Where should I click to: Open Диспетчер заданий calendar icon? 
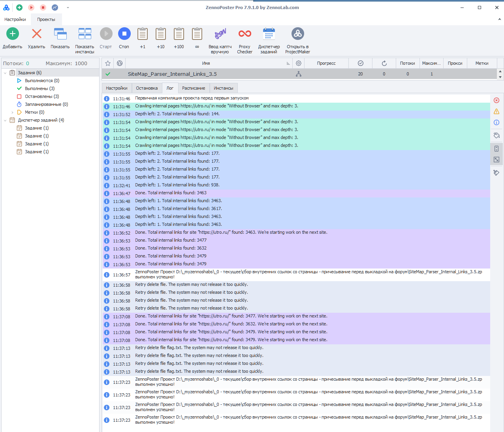[269, 34]
